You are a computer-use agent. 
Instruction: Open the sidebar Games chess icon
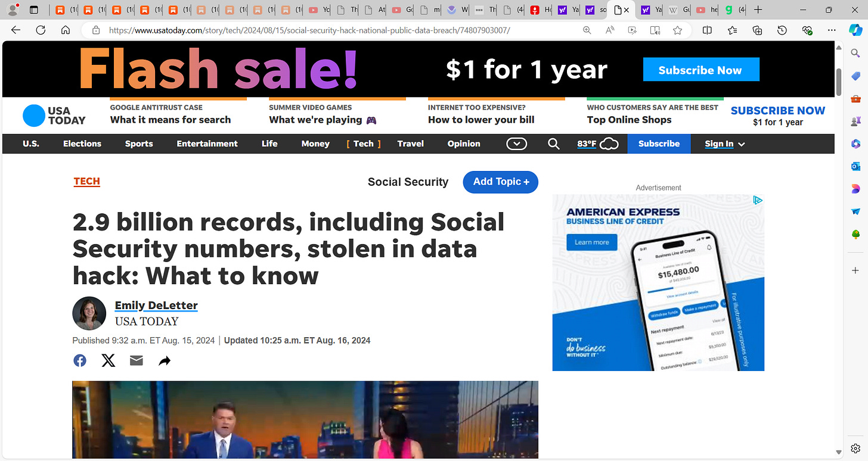point(855,121)
